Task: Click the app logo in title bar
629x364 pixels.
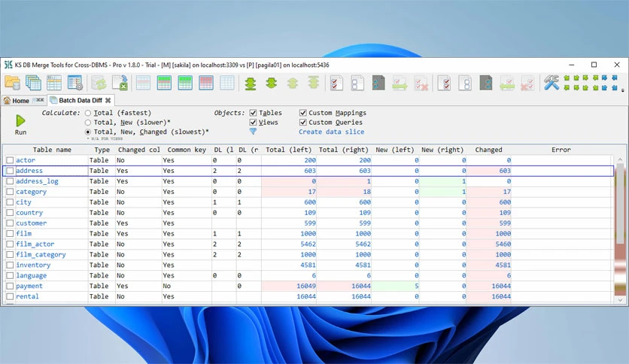Action: (x=8, y=65)
